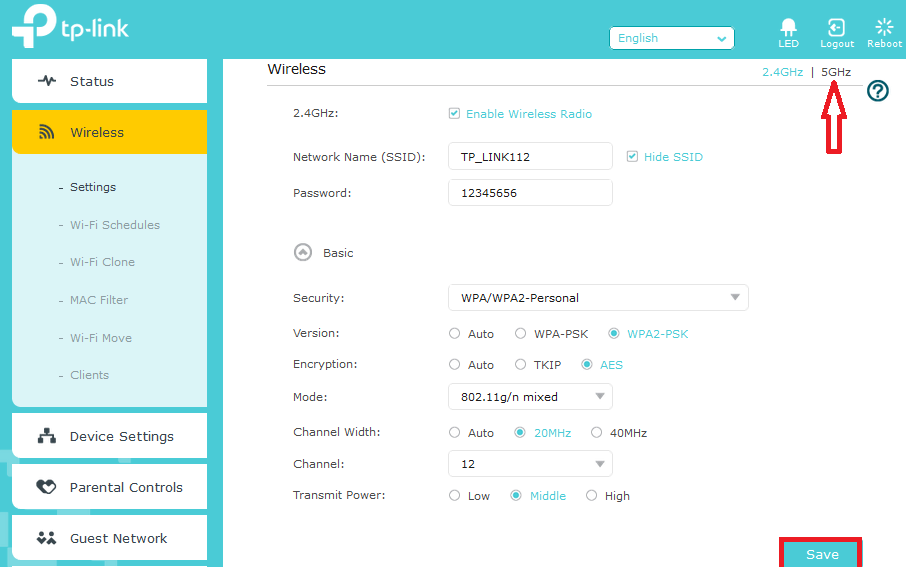Select 40MHz channel width
Image resolution: width=906 pixels, height=567 pixels.
pos(596,432)
